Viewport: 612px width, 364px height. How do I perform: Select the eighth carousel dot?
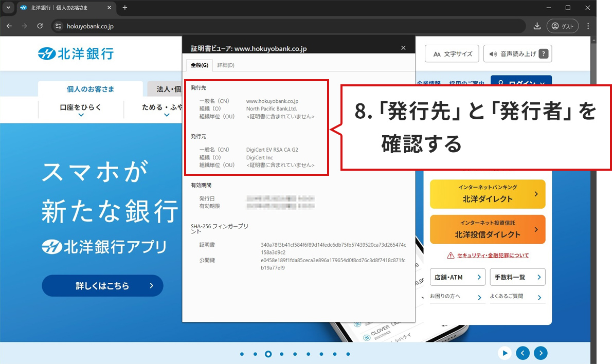[335, 354]
